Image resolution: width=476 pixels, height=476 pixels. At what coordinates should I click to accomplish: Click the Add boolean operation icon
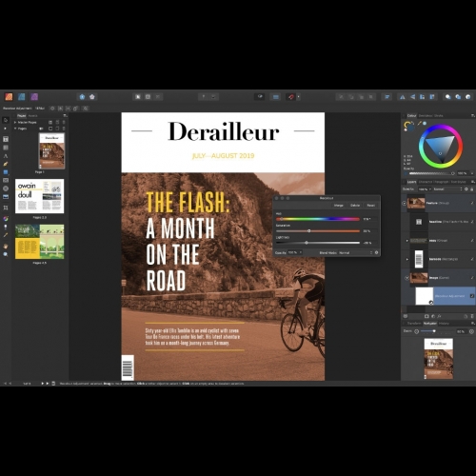coord(447,97)
